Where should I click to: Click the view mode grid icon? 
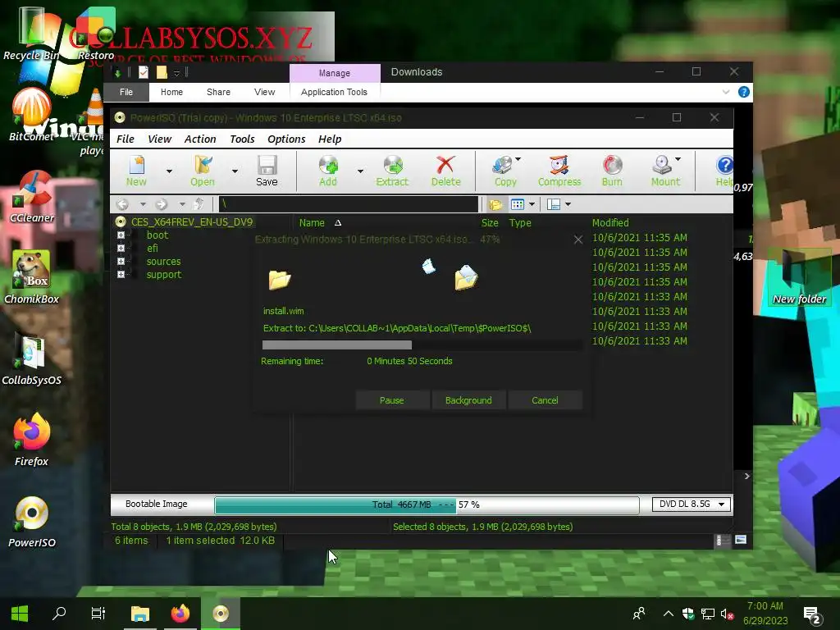pos(518,204)
